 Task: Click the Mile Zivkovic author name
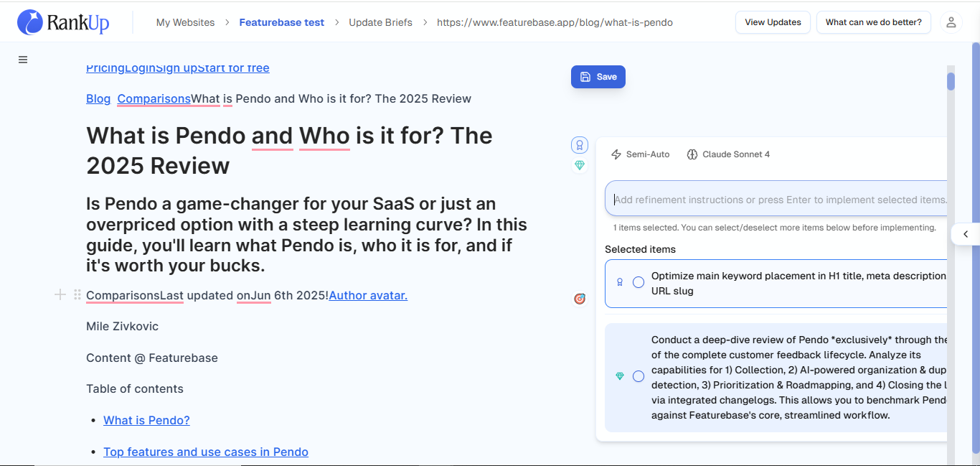point(122,326)
